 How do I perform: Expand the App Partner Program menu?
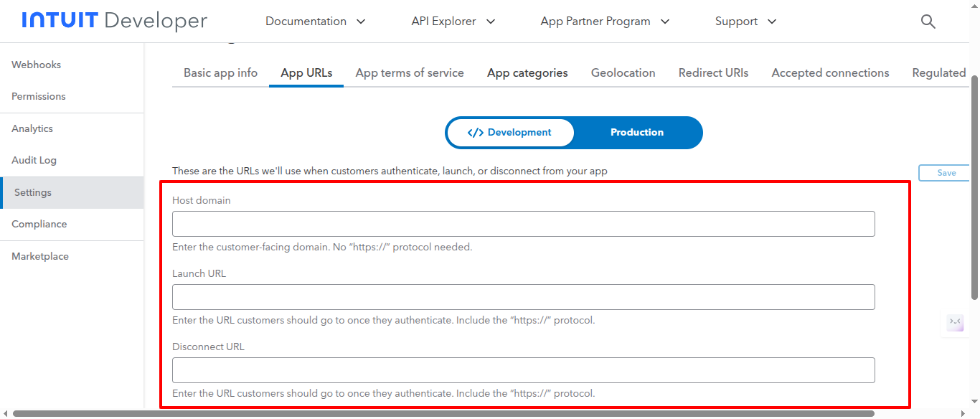[605, 22]
